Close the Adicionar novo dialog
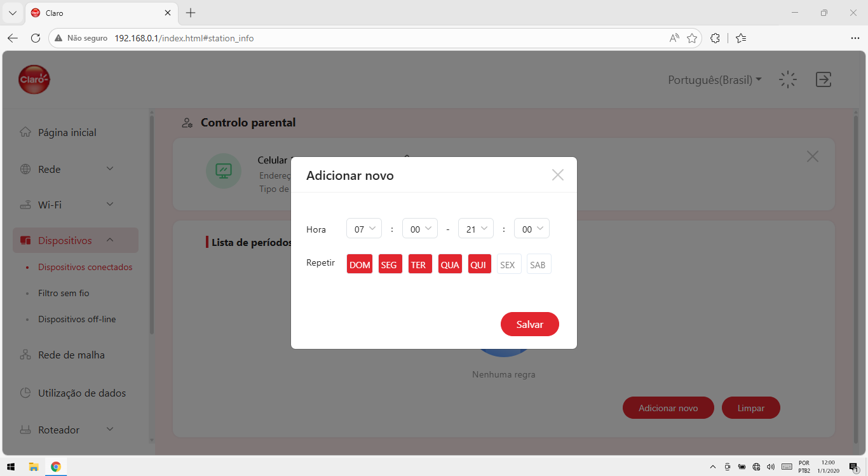868x476 pixels. 558,175
